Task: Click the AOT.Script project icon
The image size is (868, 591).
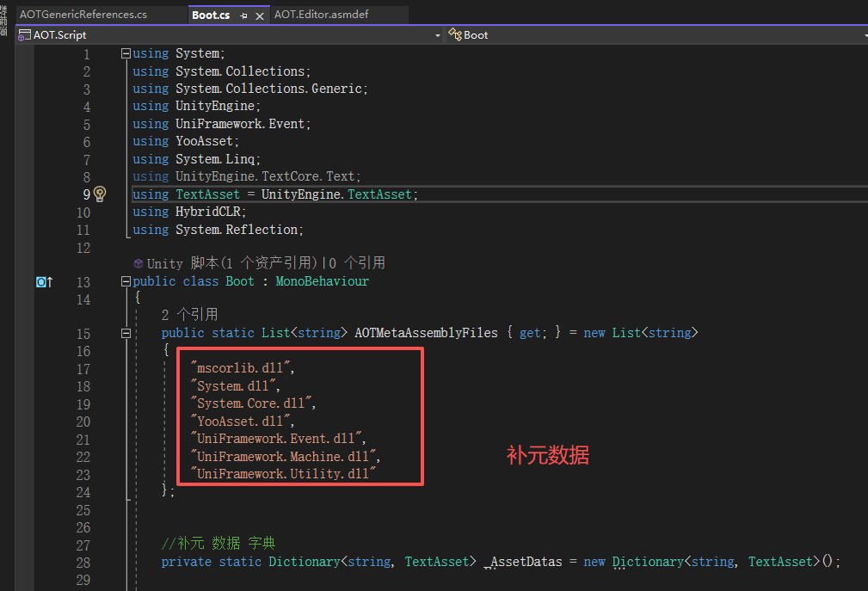Action: pyautogui.click(x=24, y=35)
